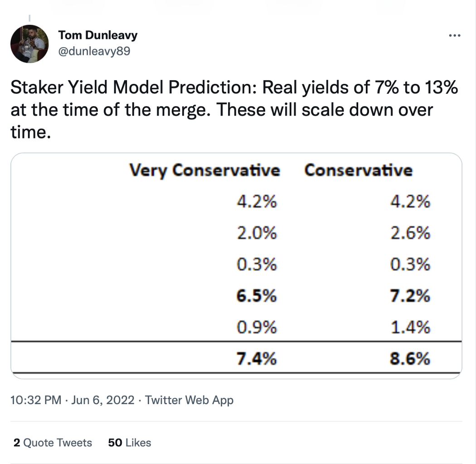View the 50 Likes list

(130, 443)
